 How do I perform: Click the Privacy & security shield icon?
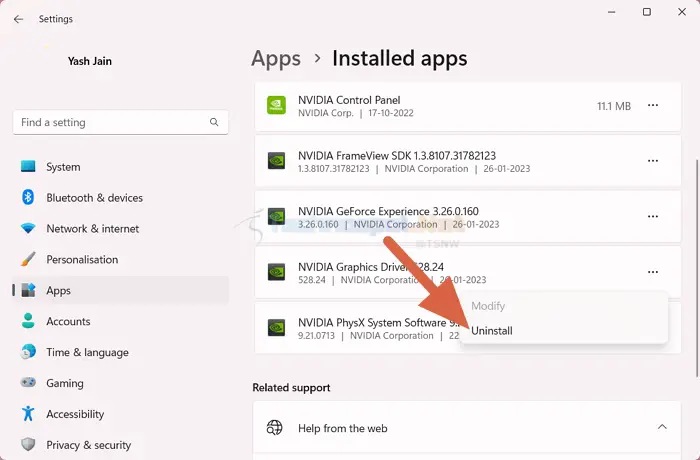click(28, 444)
